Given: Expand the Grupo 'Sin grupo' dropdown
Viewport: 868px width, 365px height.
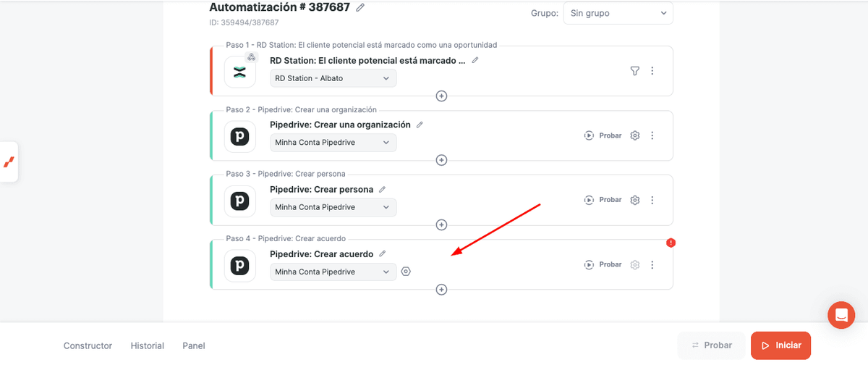Looking at the screenshot, I should click(617, 13).
